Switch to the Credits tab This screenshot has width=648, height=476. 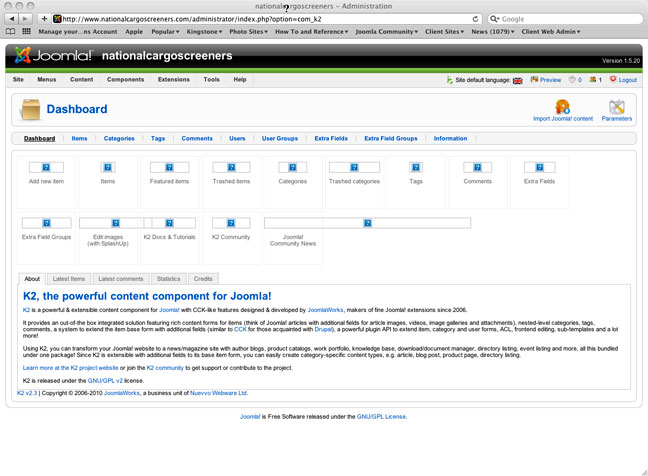(203, 279)
